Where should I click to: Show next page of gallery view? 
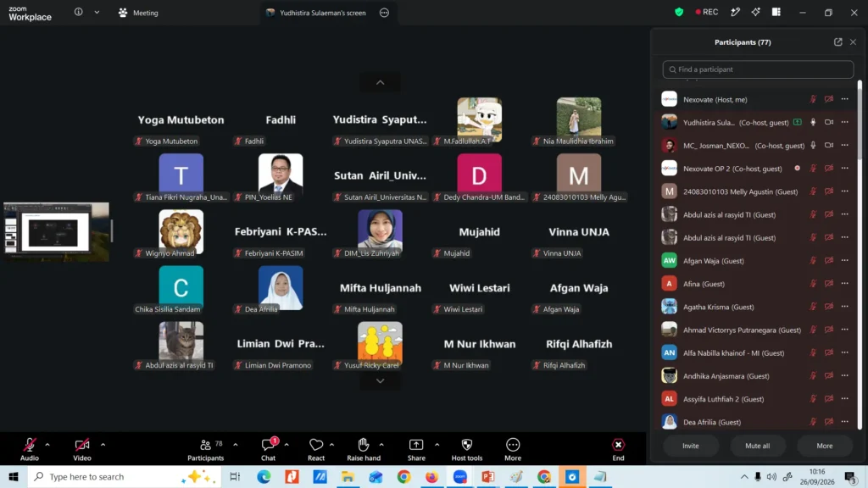tap(381, 380)
